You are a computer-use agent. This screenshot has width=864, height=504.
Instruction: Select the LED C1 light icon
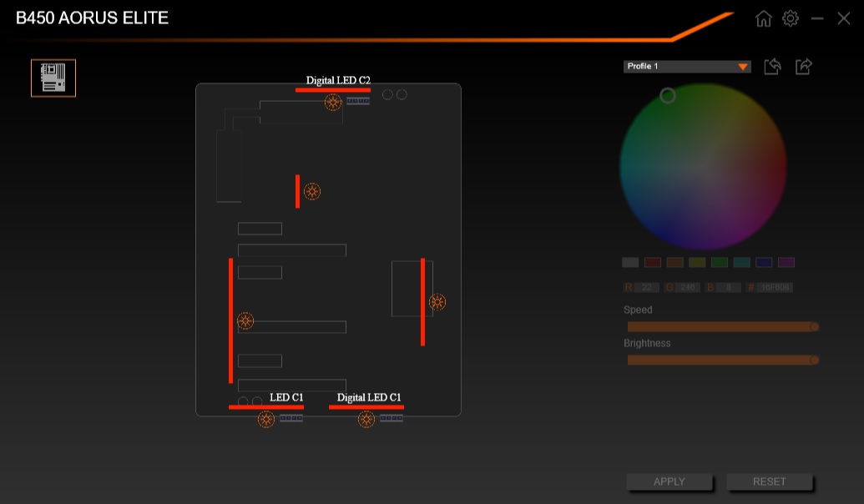pos(266,419)
